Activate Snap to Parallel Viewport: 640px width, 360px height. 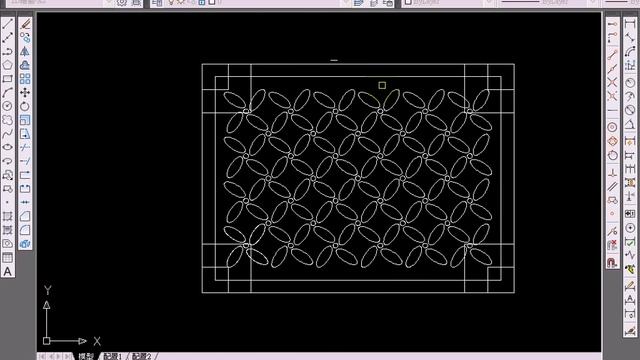pyautogui.click(x=612, y=187)
